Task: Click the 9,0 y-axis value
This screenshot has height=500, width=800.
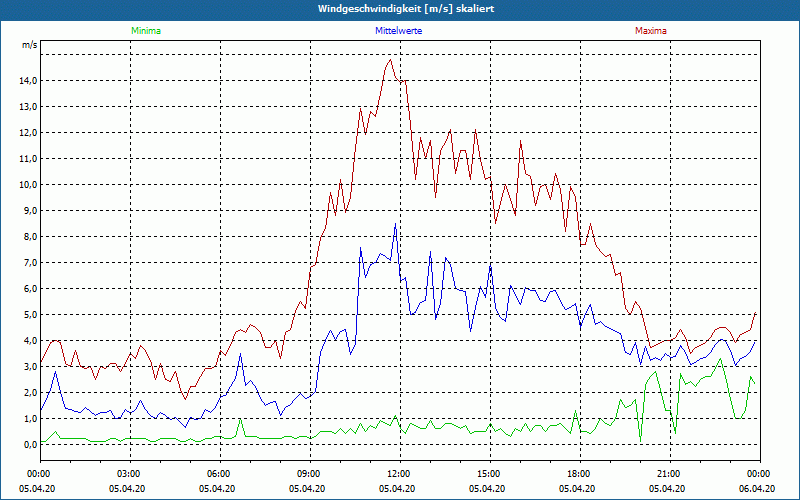Action: tap(30, 211)
